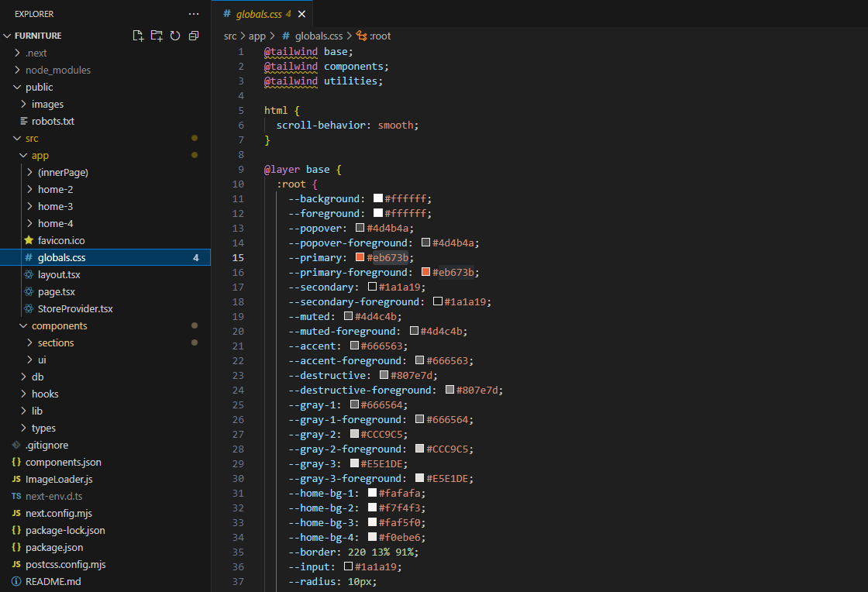Click the New File icon in Explorer
The height and width of the screenshot is (592, 868).
(x=138, y=36)
